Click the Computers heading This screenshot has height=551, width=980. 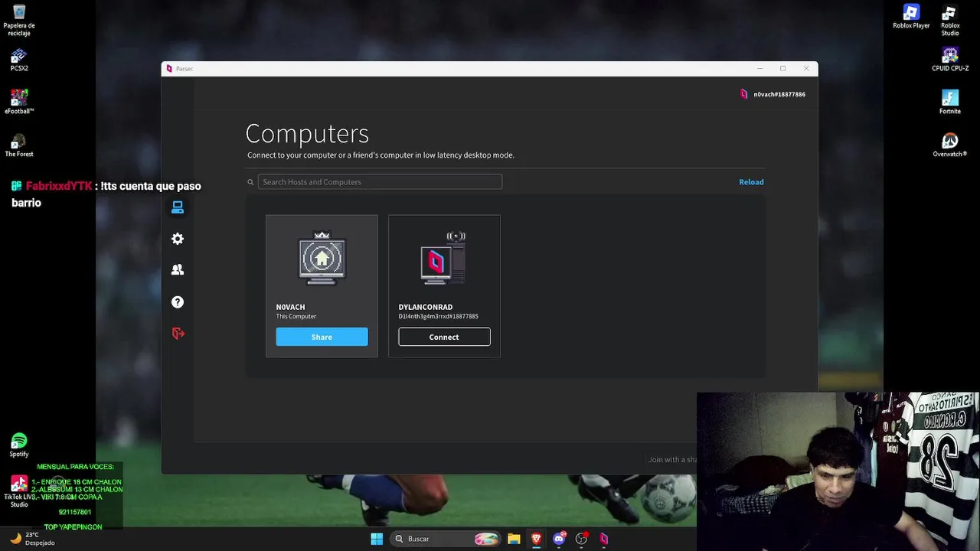click(307, 134)
